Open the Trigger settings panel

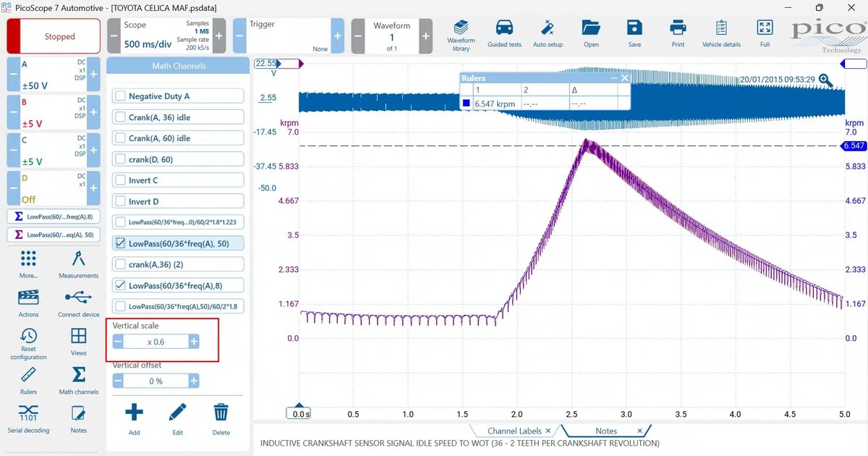(289, 35)
